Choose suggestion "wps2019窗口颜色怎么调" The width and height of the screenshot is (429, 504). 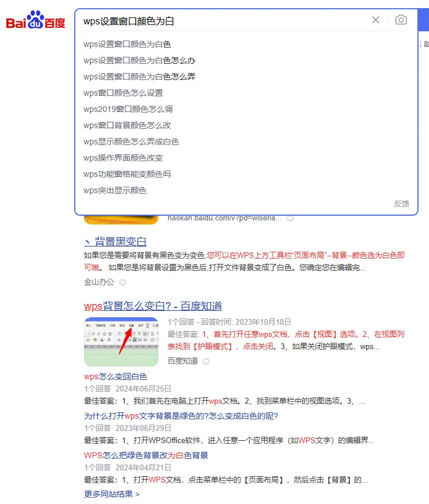pyautogui.click(x=128, y=109)
